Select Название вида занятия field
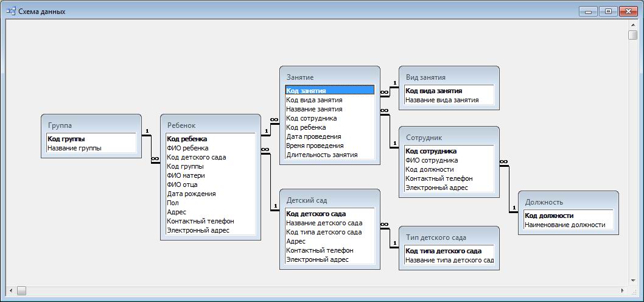Viewport: 644px width, 302px height. pyautogui.click(x=442, y=100)
